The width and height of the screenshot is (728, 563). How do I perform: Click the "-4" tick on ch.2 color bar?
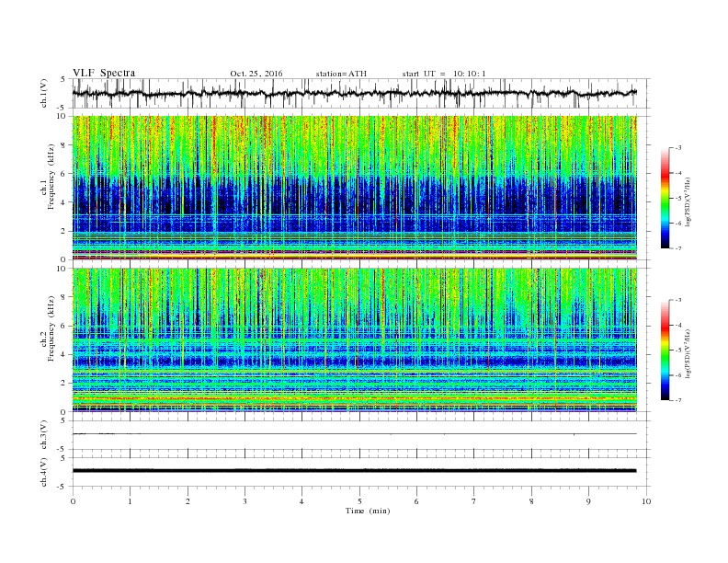tap(677, 325)
